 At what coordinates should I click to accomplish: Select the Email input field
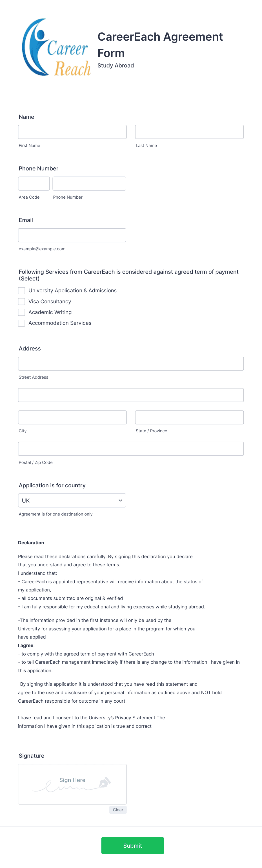click(72, 235)
